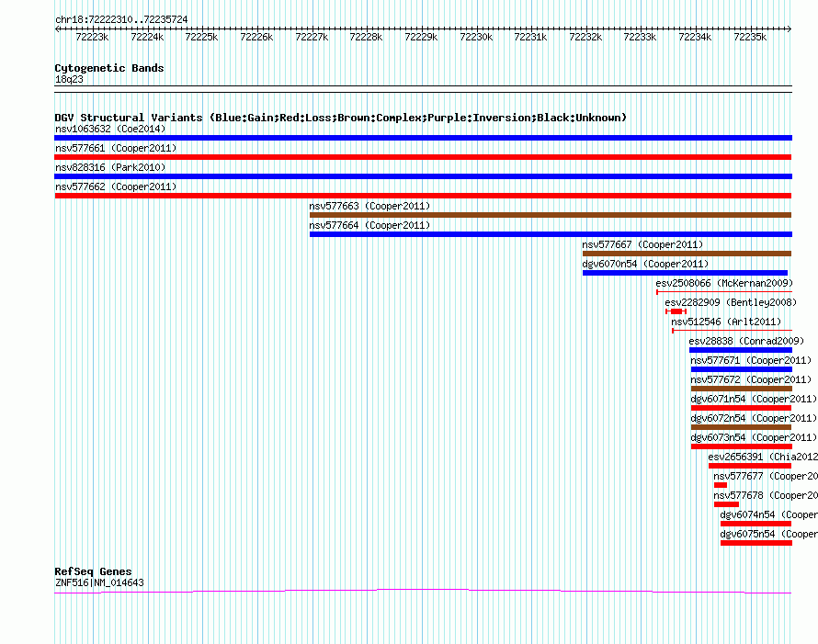
Task: Select the RefSeq Genes track title
Action: coord(93,571)
